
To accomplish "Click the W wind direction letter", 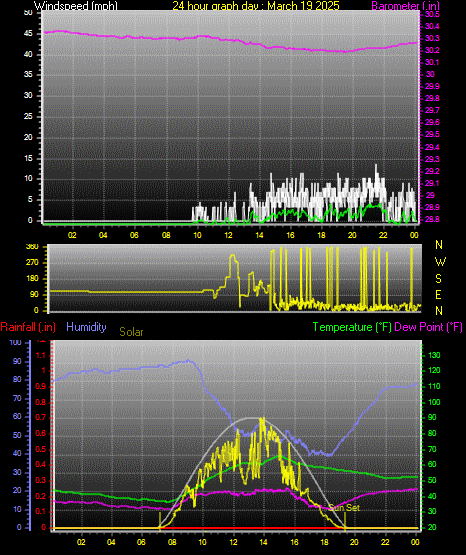I will pos(440,262).
